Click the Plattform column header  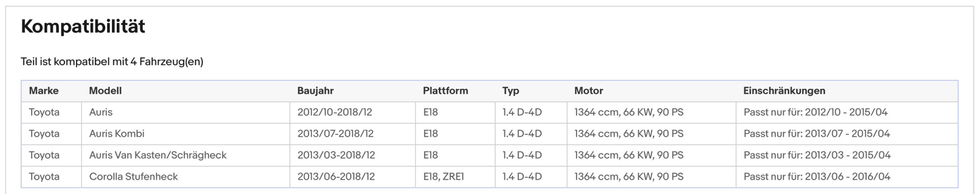tap(445, 91)
